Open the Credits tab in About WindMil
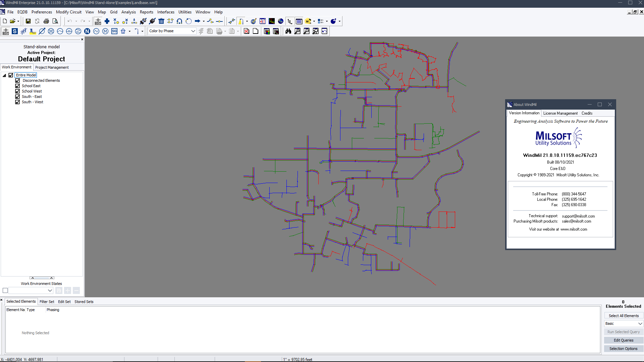 pyautogui.click(x=587, y=113)
